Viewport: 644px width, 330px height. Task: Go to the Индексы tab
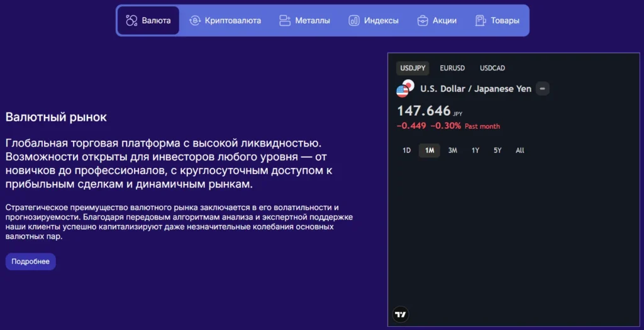pos(374,21)
